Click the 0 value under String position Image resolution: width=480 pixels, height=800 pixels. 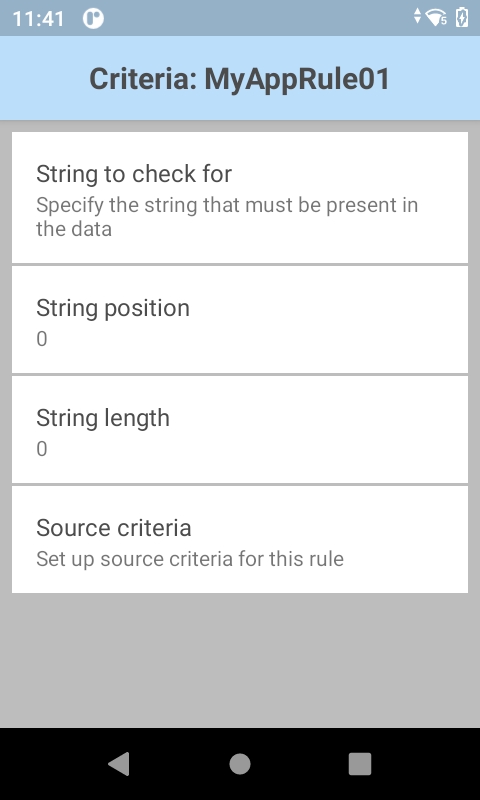[42, 339]
